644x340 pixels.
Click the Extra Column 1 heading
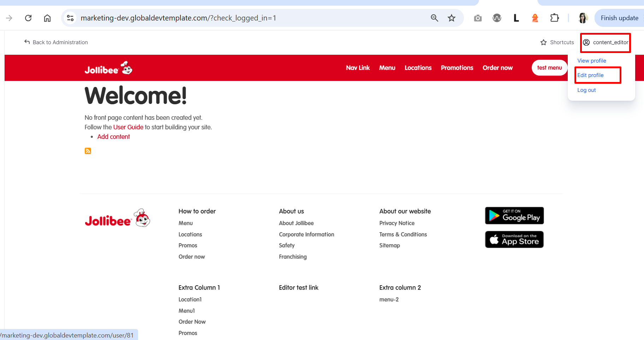pos(199,288)
